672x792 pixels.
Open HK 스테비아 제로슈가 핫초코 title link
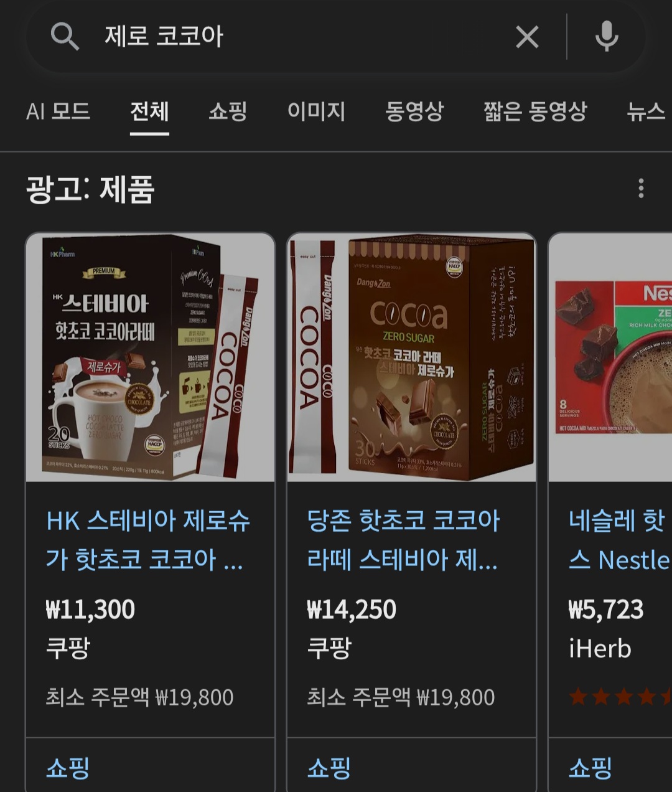coord(148,540)
